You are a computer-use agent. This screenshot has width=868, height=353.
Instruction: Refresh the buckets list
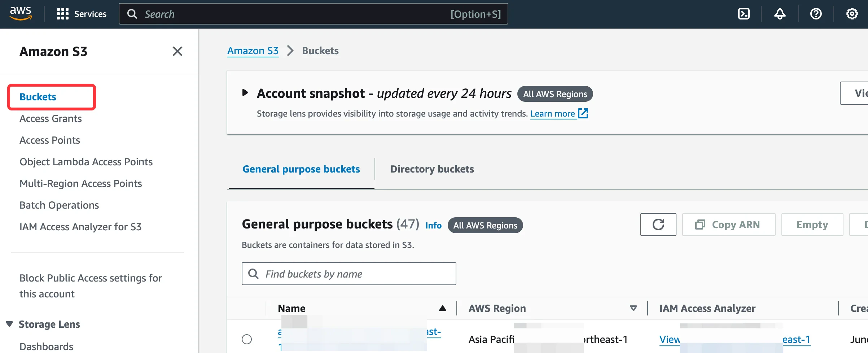(658, 225)
